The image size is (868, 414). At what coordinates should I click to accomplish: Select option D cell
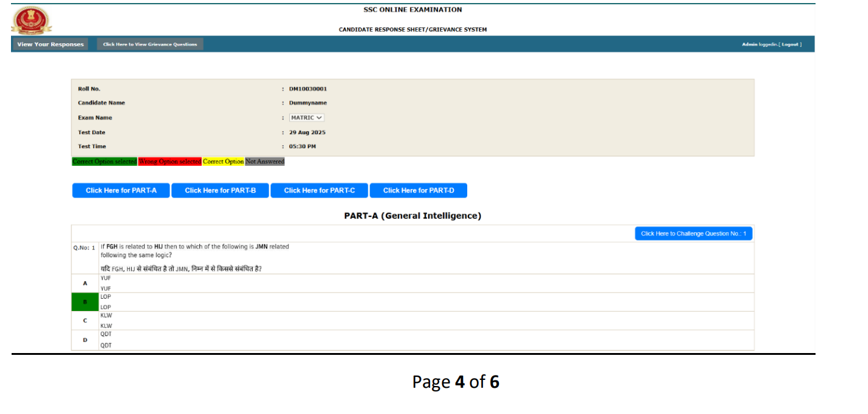[x=85, y=340]
